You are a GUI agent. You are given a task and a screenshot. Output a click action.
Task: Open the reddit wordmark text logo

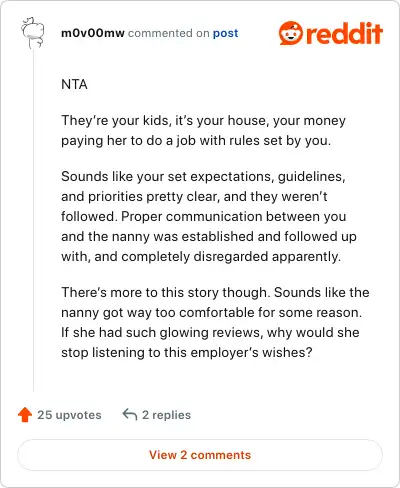pos(344,33)
